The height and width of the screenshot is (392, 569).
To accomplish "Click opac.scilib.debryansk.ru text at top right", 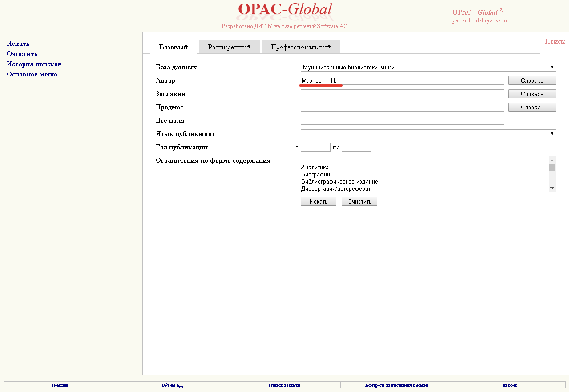I will tap(478, 20).
